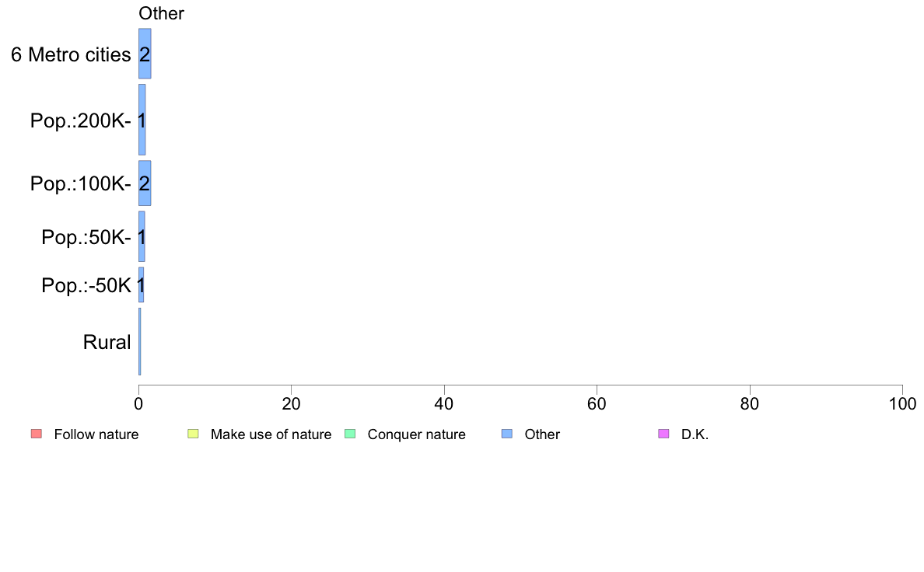
Task: Click the 100 tick on x-axis
Action: coord(902,403)
